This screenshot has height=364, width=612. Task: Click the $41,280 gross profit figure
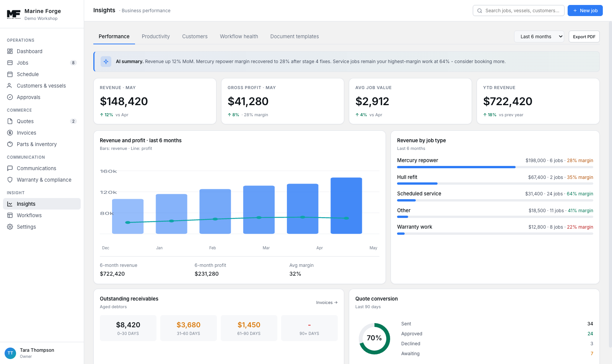(248, 101)
